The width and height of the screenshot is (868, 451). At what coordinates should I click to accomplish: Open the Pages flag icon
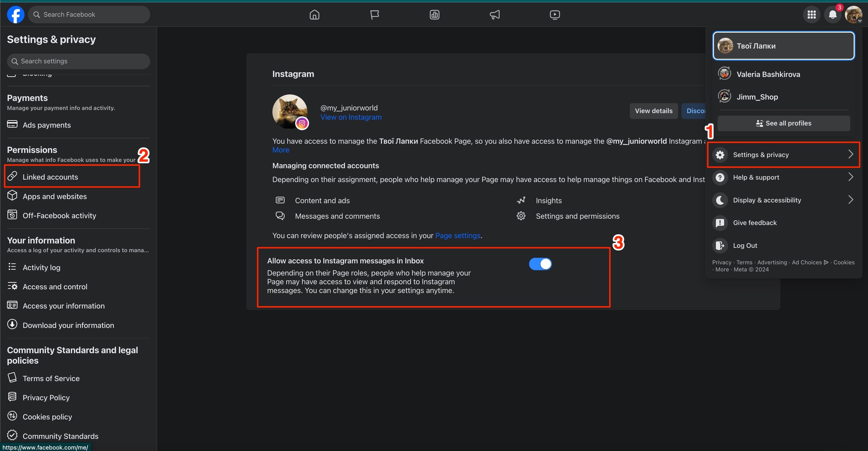coord(374,15)
